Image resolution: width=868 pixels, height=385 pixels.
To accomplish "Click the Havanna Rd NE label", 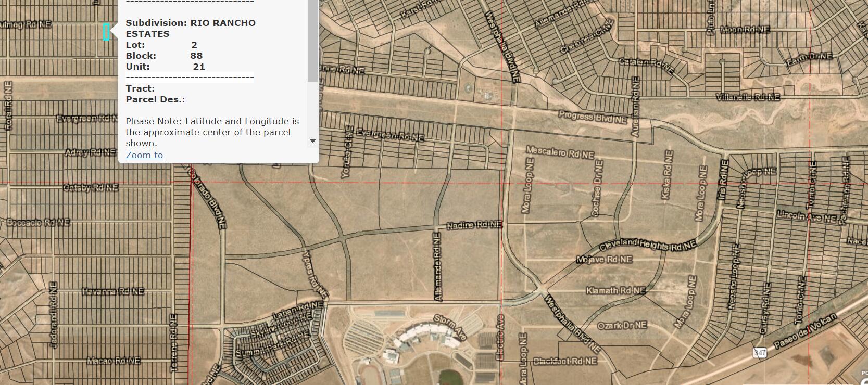I will [x=112, y=291].
